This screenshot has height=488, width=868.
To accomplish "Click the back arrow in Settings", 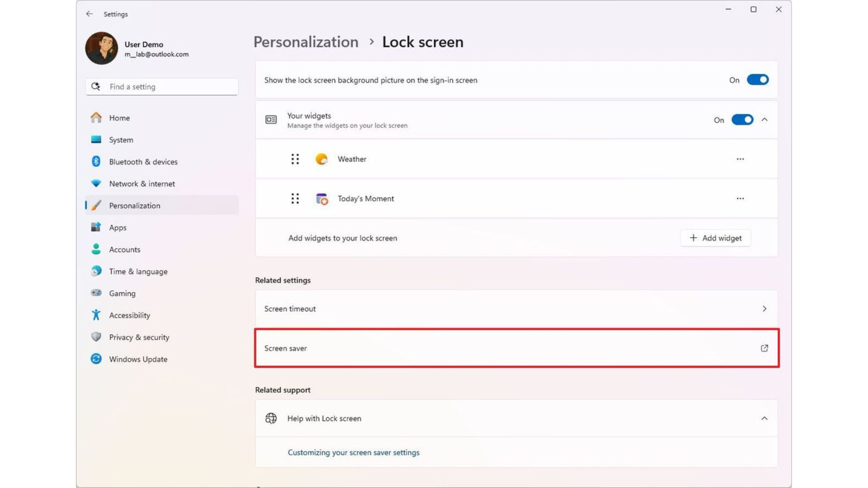I will pyautogui.click(x=89, y=14).
